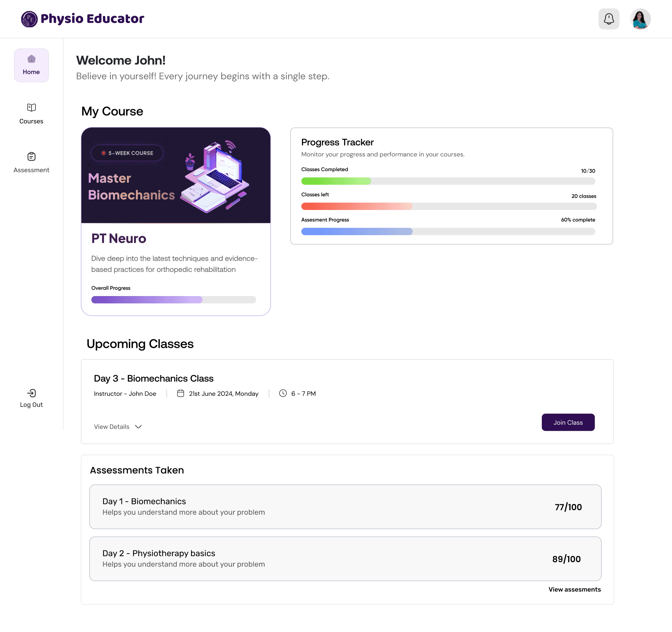672x632 pixels.
Task: Click the 77/100 score
Action: [x=568, y=507]
